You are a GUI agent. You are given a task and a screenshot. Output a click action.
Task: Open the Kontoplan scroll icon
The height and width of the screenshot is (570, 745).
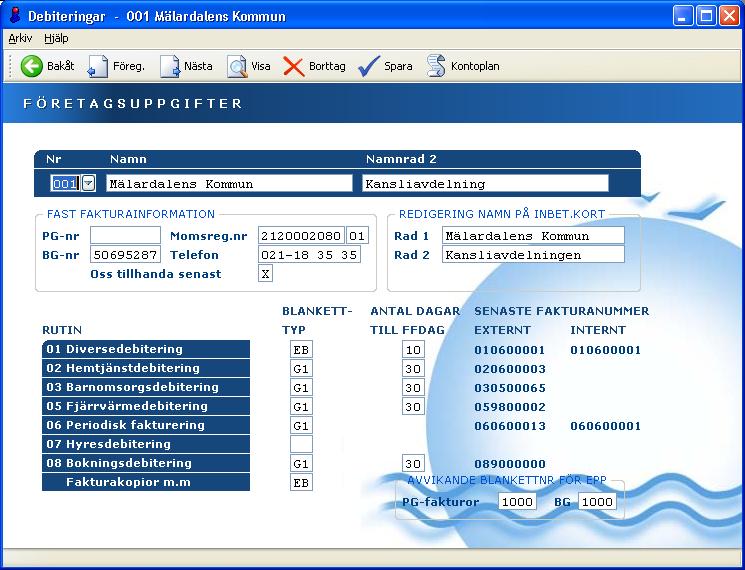click(x=436, y=66)
